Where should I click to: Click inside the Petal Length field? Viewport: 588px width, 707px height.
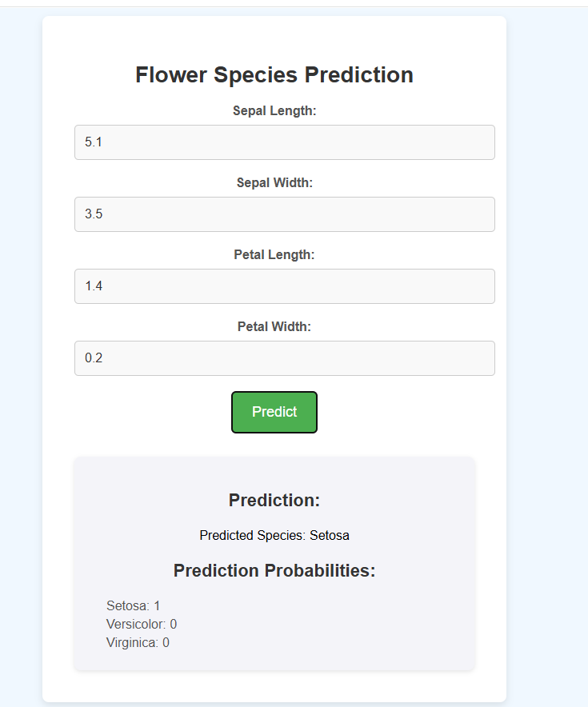click(x=285, y=286)
